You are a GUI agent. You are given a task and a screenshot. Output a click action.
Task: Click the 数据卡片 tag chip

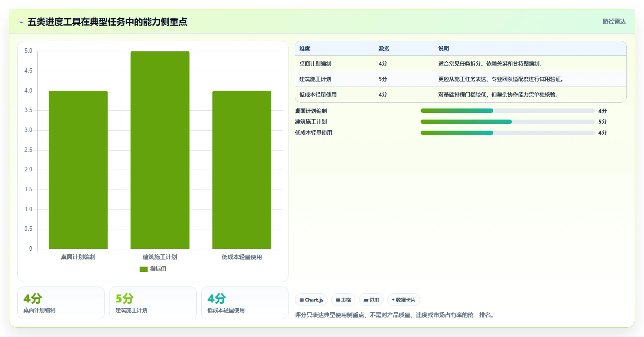tap(403, 300)
